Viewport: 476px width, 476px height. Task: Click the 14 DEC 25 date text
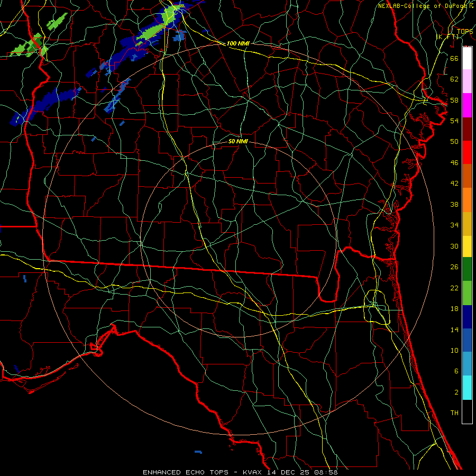point(288,472)
